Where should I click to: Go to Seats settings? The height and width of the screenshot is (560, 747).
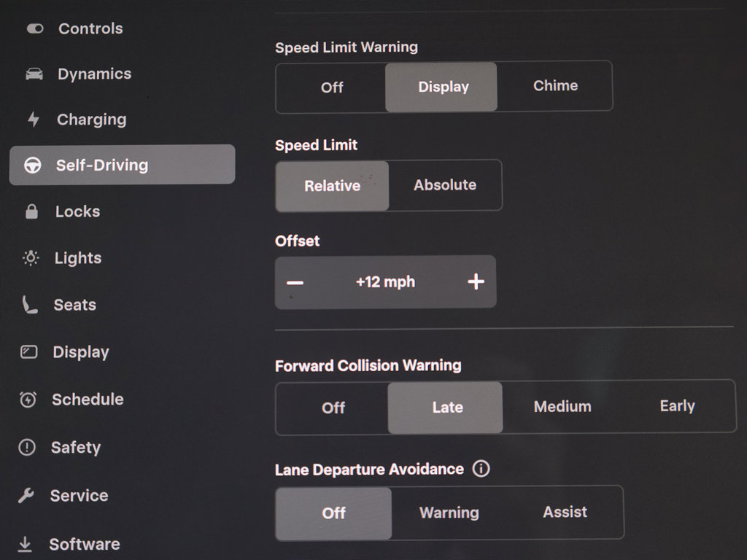pos(75,305)
